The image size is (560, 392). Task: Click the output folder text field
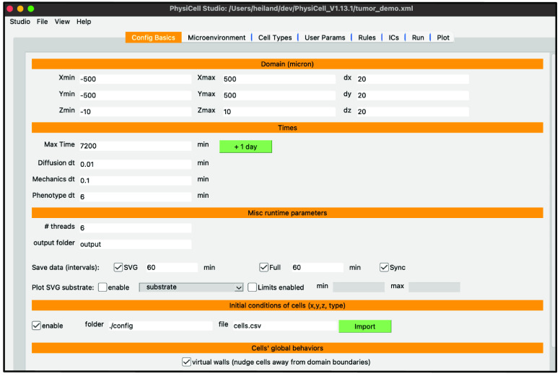[x=135, y=244]
